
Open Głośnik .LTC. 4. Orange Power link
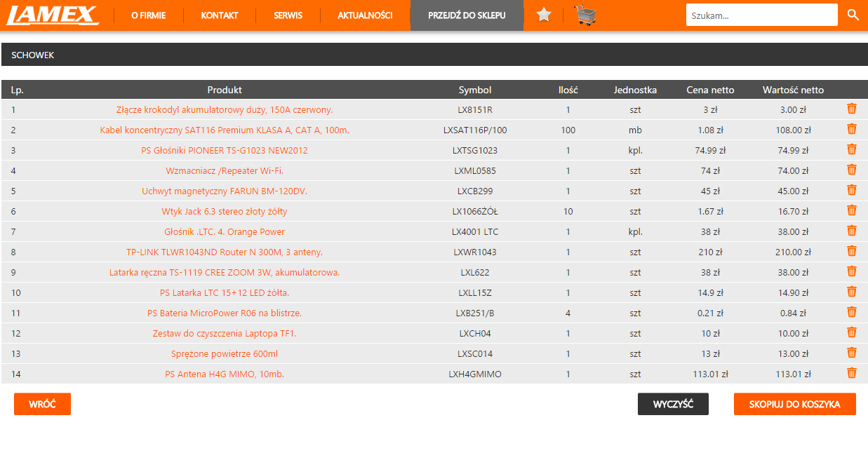tap(225, 232)
